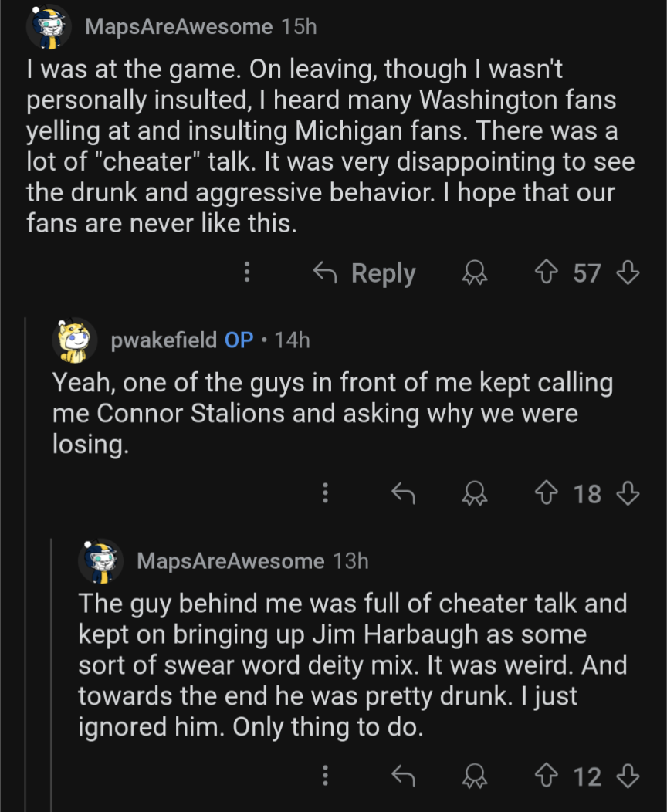667x812 pixels.
Task: Tap MapsAreAwesome's avatar on the top comment
Action: point(49,25)
